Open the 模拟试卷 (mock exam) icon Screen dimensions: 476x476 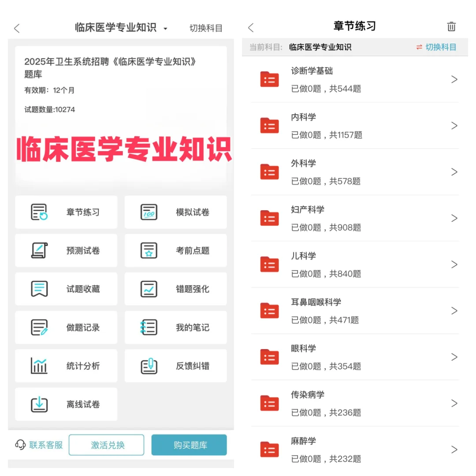[175, 212]
